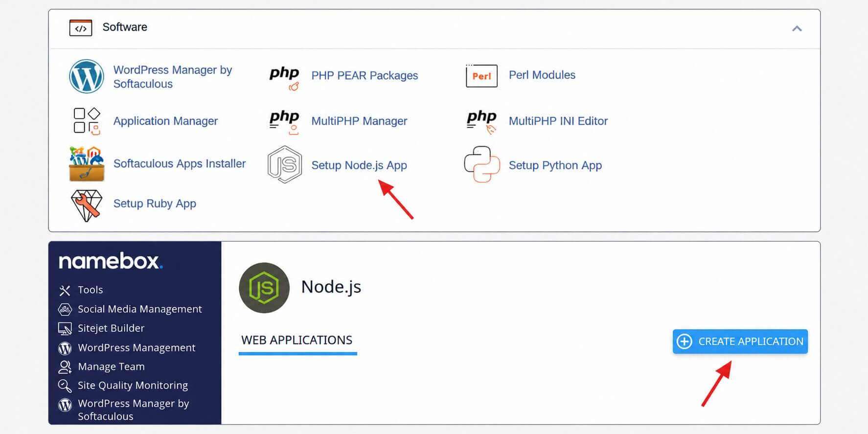Click the Setup Python App icon
Viewport: 868px width, 434px height.
coord(482,164)
